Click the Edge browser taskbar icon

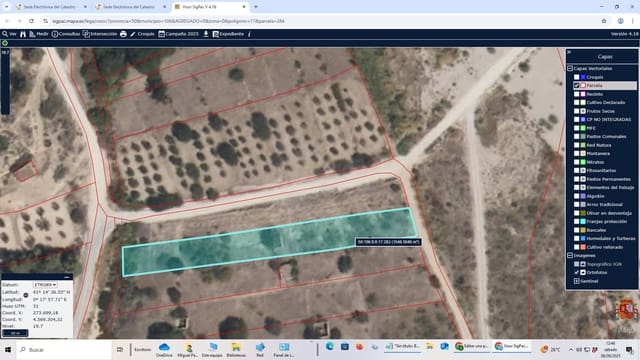329,347
